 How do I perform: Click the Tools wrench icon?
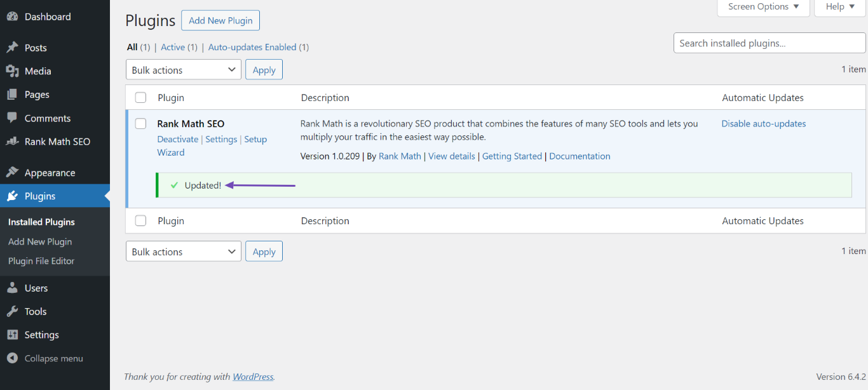click(12, 312)
